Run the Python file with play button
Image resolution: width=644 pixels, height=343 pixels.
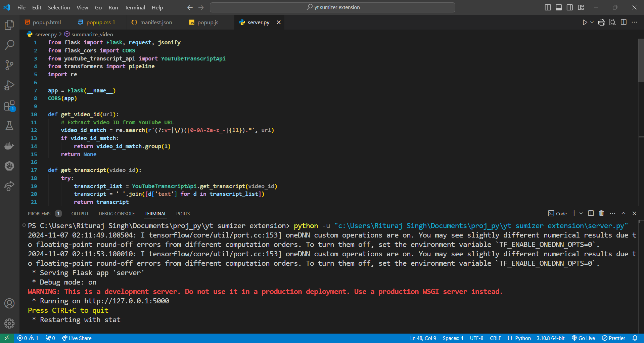585,22
